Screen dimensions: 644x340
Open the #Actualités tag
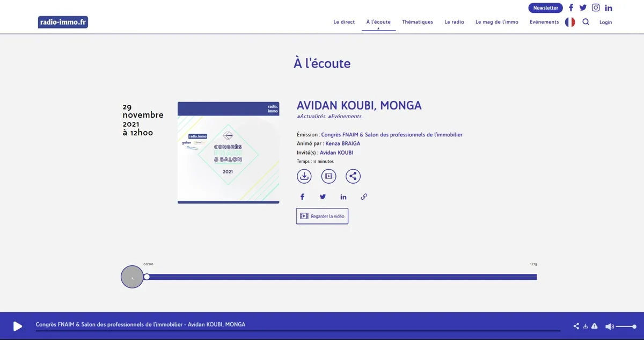[311, 117]
